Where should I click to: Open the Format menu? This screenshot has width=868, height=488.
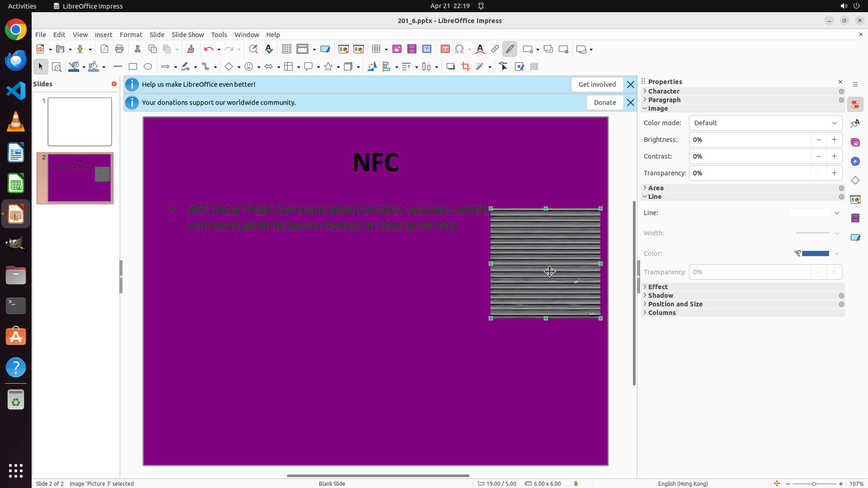(131, 35)
